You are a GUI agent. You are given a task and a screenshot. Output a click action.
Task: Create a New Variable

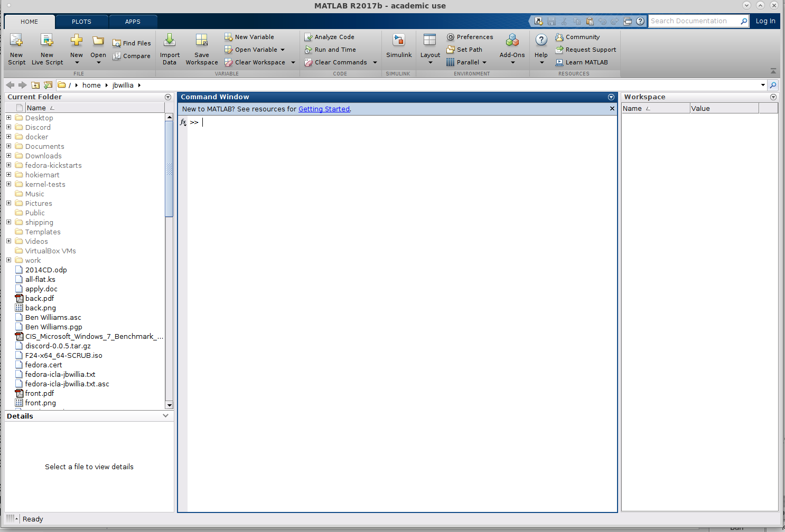pos(249,37)
